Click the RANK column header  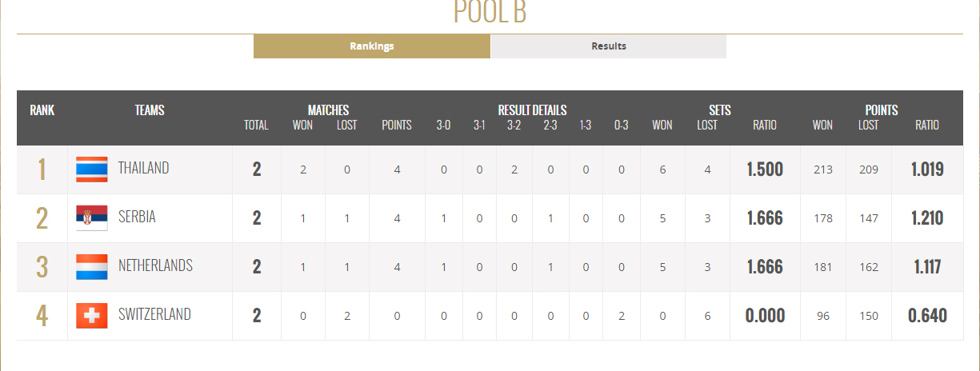click(42, 110)
